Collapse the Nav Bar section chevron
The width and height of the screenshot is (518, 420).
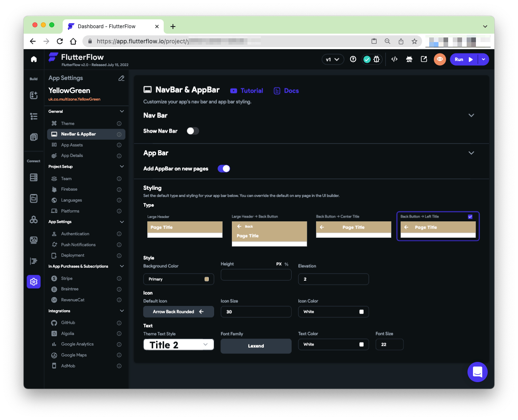click(471, 115)
